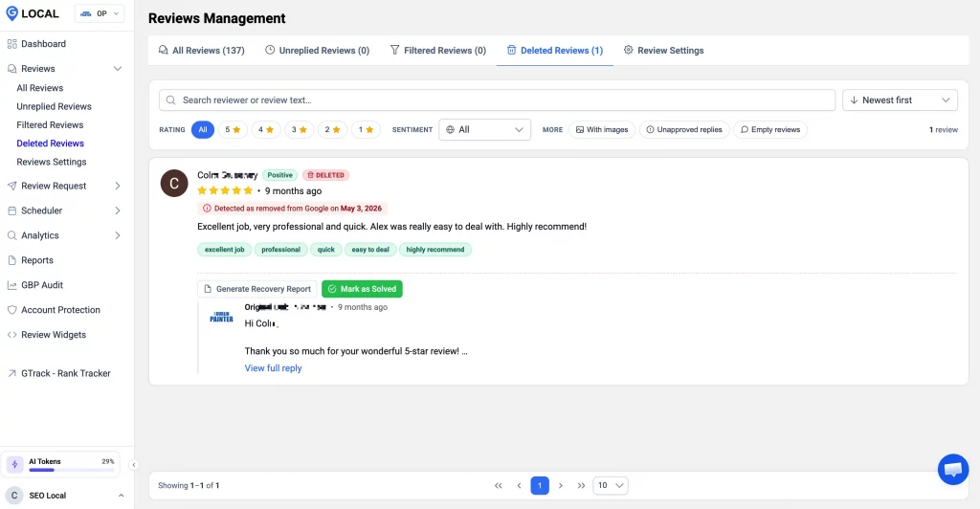The height and width of the screenshot is (509, 980).
Task: Open the Newest first sort dropdown
Action: click(900, 100)
